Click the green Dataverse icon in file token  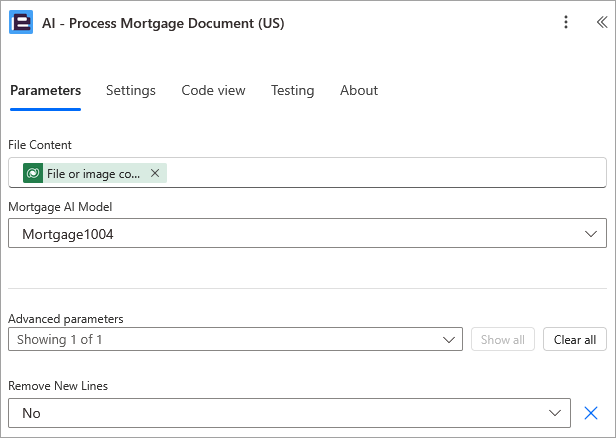click(x=33, y=173)
